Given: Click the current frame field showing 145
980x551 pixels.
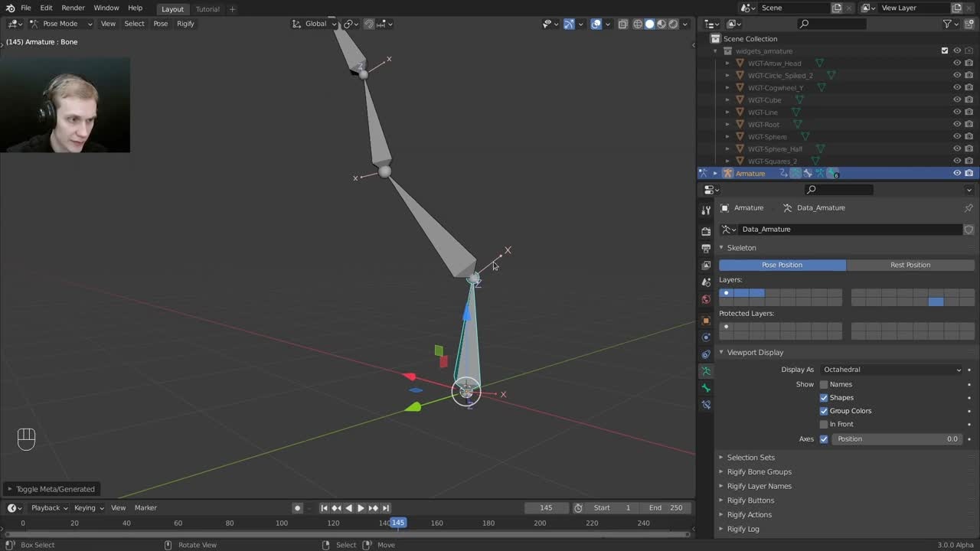Looking at the screenshot, I should pos(546,508).
